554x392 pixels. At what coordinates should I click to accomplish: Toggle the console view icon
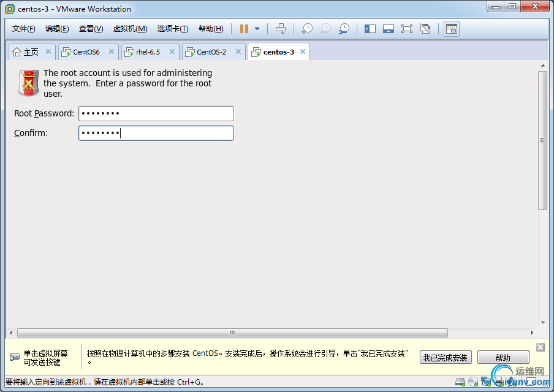452,29
